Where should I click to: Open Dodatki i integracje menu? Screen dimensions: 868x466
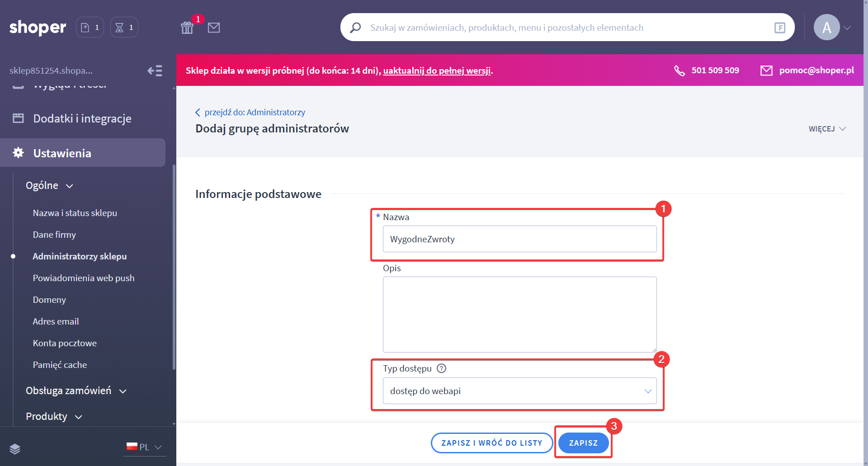82,118
